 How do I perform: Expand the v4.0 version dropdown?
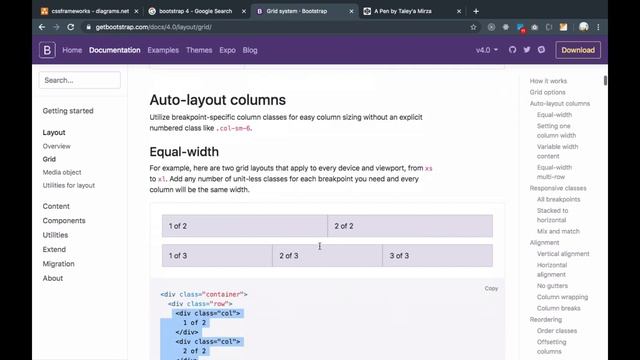(x=487, y=50)
